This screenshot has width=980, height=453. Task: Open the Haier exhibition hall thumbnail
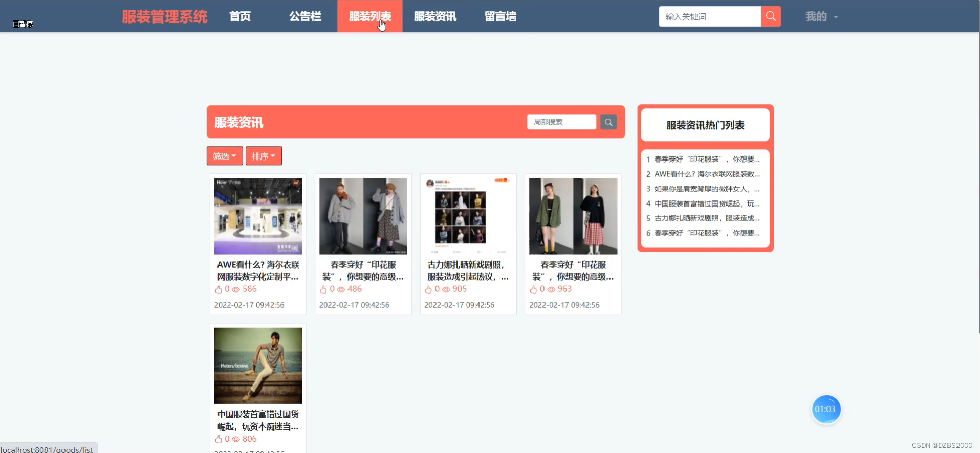258,216
